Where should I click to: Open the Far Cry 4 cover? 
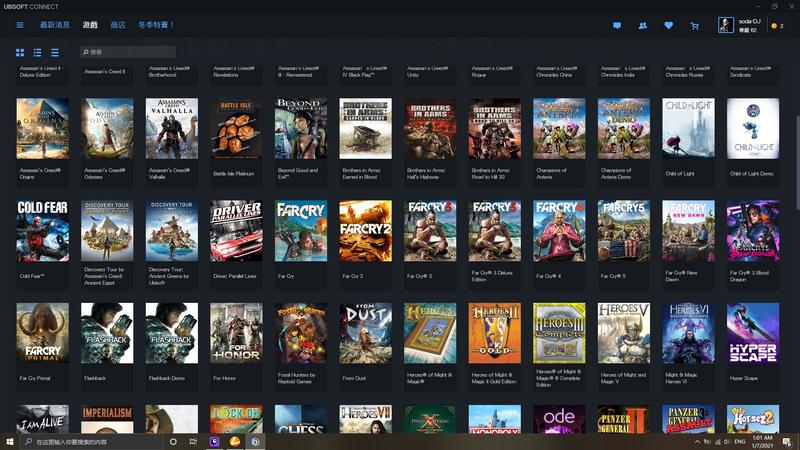[559, 231]
